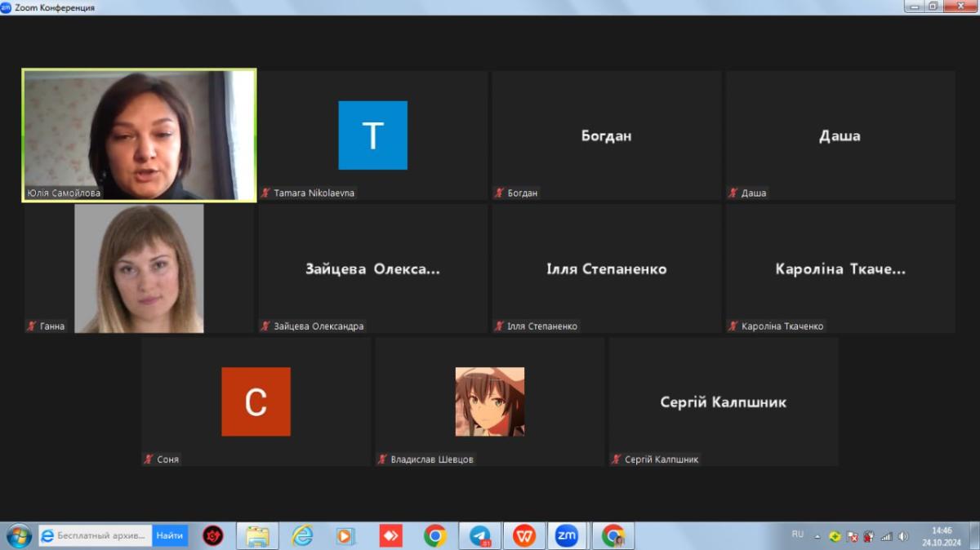Viewport: 980px width, 550px height.
Task: Click the orange C avatar for Соня
Action: 256,401
